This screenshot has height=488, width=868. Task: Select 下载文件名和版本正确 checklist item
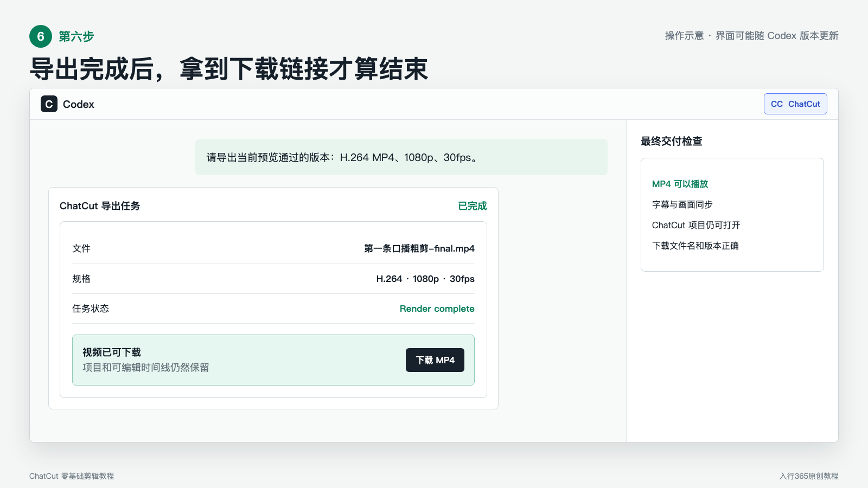[x=695, y=246]
